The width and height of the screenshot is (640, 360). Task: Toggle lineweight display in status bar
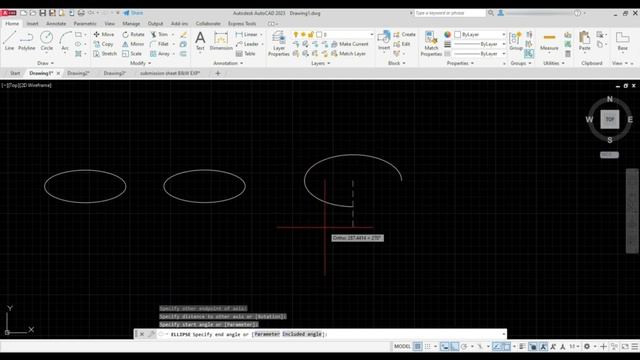522,347
